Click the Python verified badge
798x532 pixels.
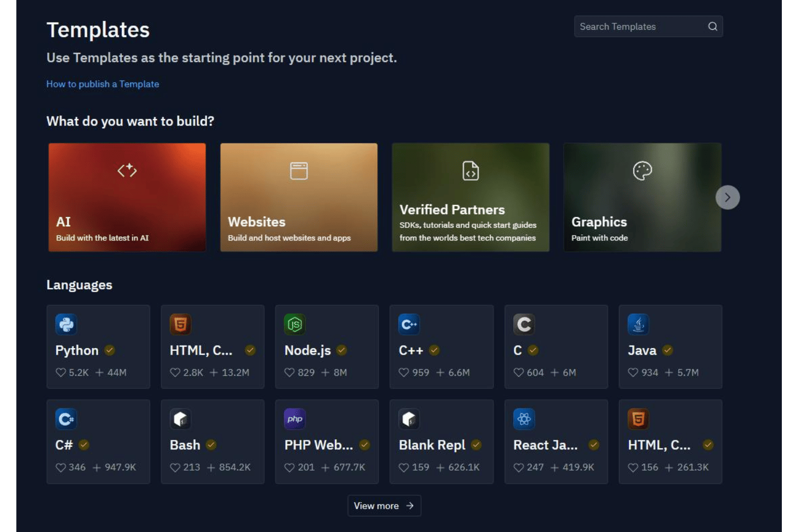click(109, 350)
